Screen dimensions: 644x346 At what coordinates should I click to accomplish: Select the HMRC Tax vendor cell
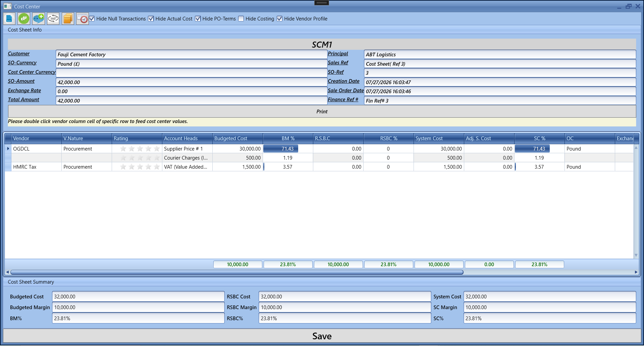(x=36, y=167)
